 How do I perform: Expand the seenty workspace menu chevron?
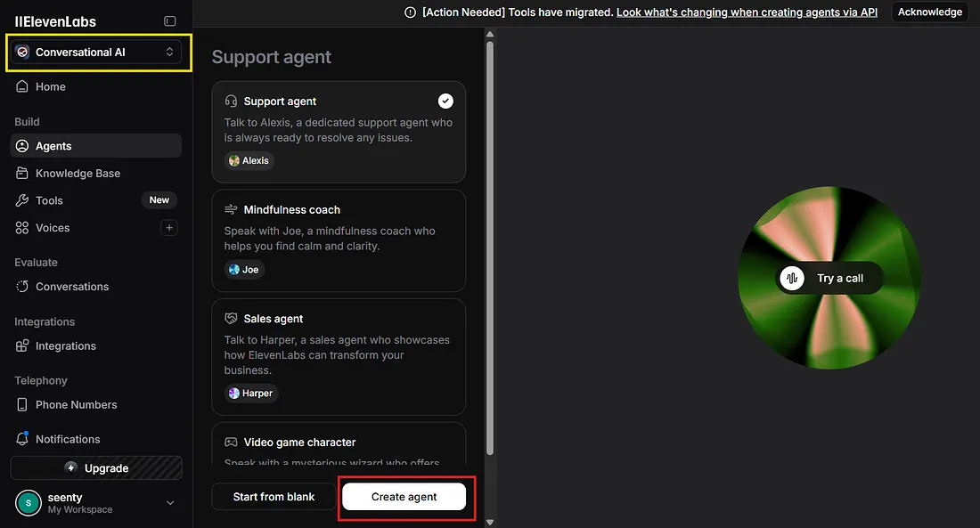[x=170, y=503]
